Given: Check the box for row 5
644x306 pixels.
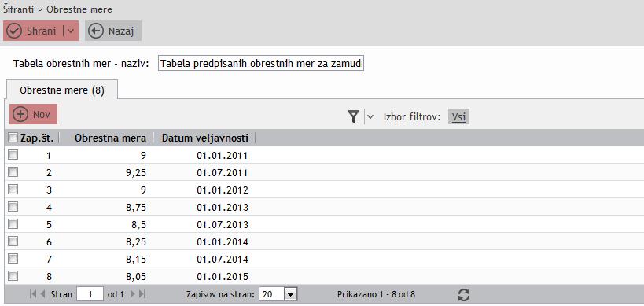Looking at the screenshot, I should 13,224.
